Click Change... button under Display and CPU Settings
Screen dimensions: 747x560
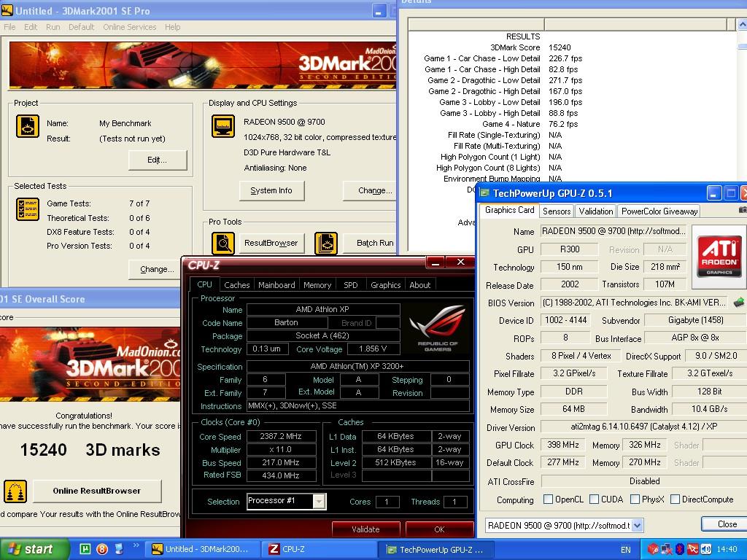(370, 190)
